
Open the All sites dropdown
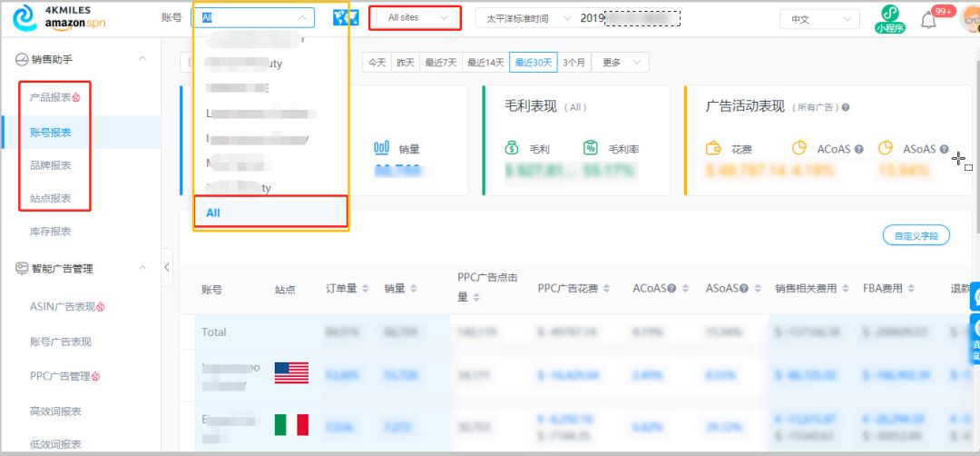(x=415, y=18)
